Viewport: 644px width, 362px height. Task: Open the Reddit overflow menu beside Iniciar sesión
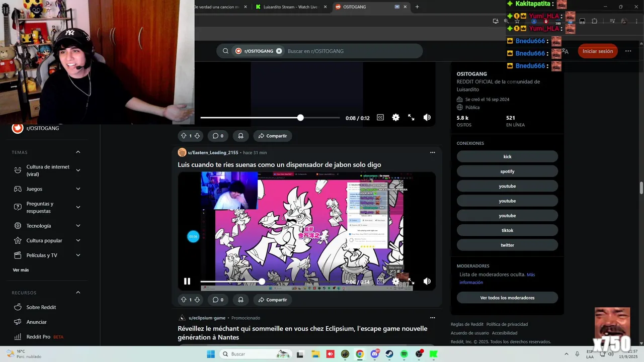pos(628,51)
